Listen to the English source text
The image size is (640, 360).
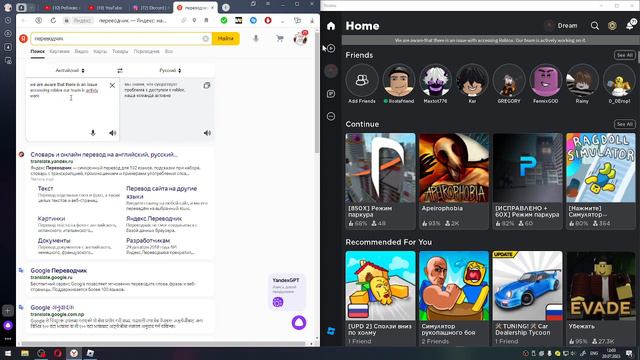[x=113, y=133]
